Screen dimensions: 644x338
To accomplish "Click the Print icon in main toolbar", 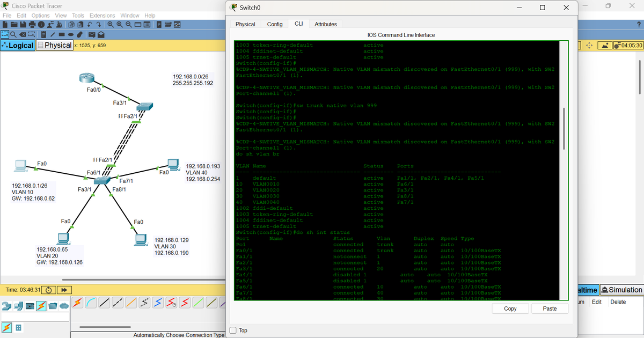I will 32,25.
